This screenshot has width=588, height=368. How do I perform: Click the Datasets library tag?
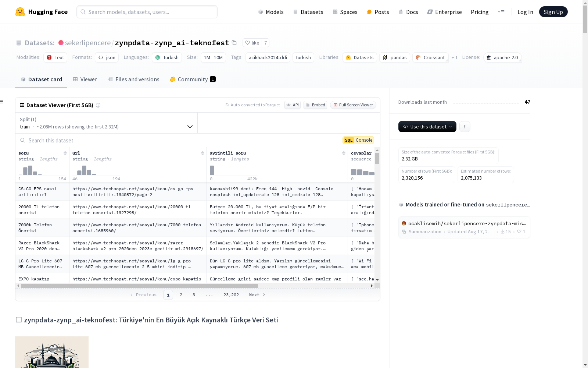[360, 57]
